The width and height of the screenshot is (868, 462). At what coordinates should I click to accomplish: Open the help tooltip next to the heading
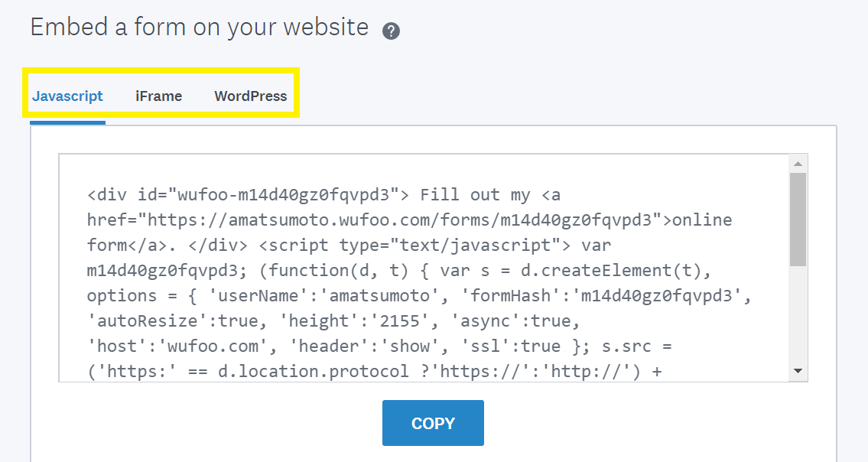pos(391,31)
